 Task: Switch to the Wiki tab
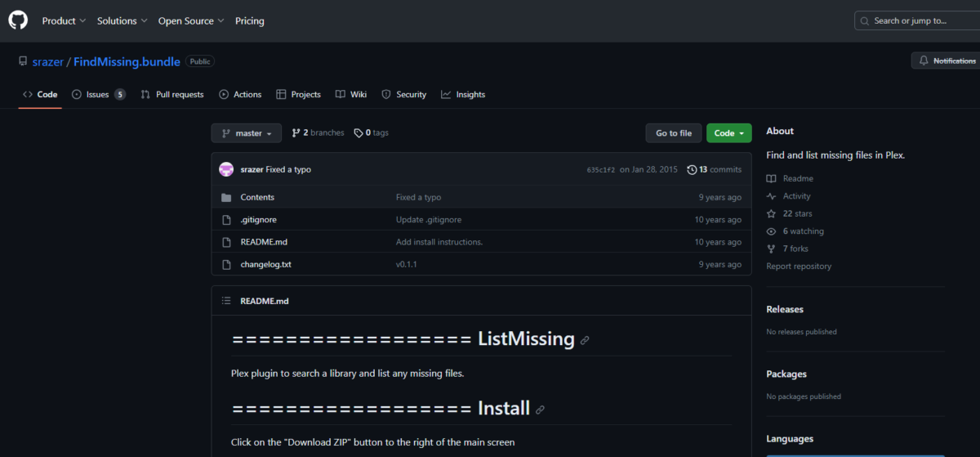(351, 94)
